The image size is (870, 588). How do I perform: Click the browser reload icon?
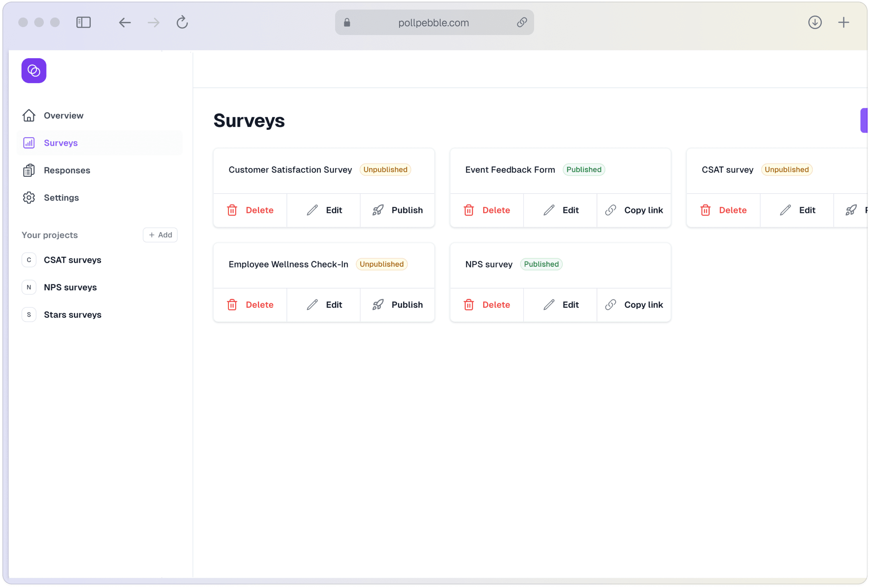(x=182, y=22)
